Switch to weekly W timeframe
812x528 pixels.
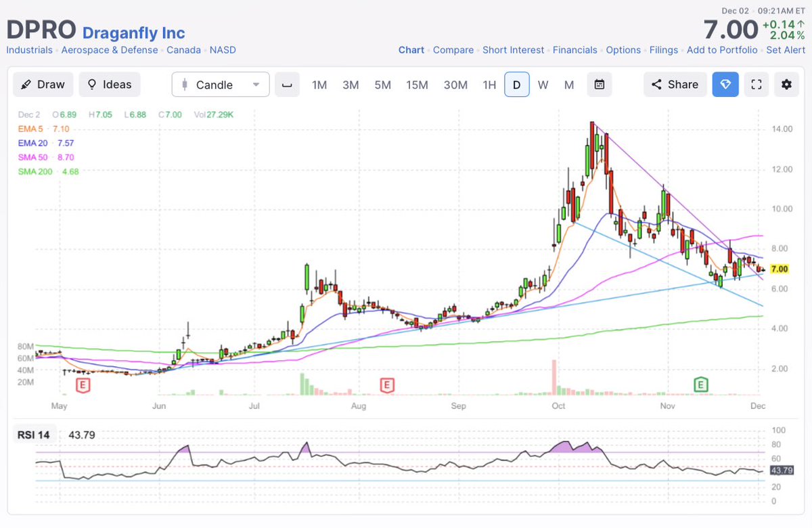coord(543,85)
